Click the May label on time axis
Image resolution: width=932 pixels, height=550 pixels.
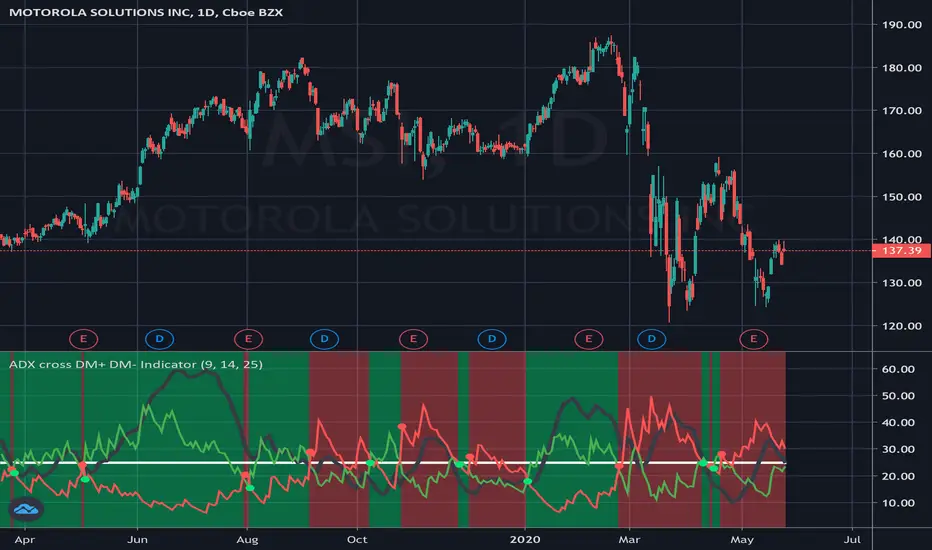pos(742,540)
